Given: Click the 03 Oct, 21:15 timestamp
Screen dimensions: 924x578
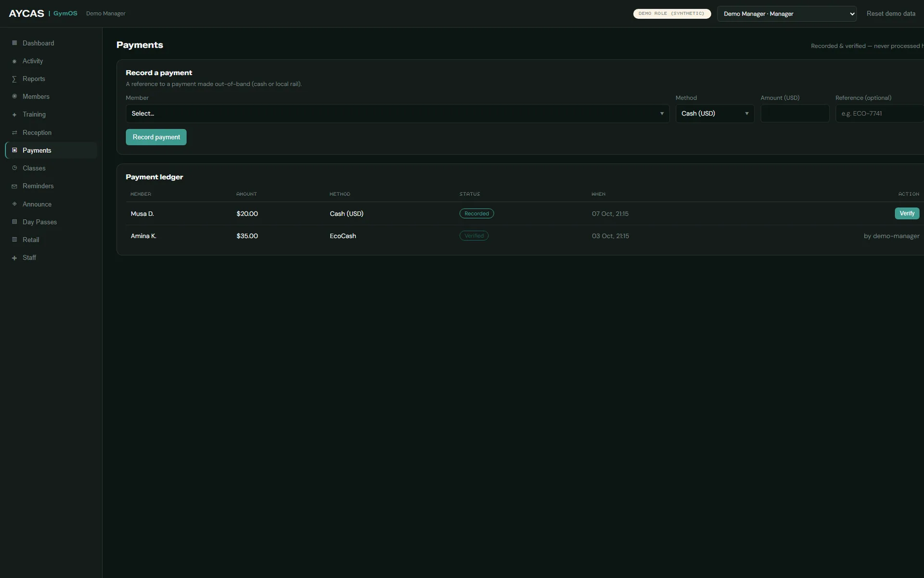Looking at the screenshot, I should coord(610,236).
